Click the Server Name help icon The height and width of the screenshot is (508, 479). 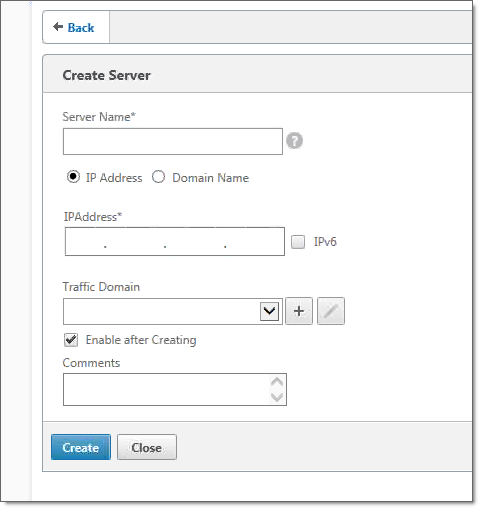tap(294, 140)
